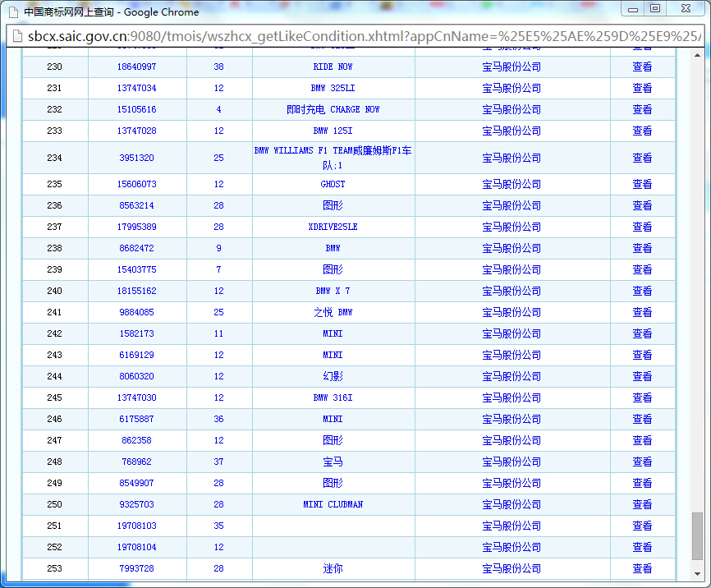711x588 pixels.
Task: Click class number 9 in row 238
Action: pos(219,248)
